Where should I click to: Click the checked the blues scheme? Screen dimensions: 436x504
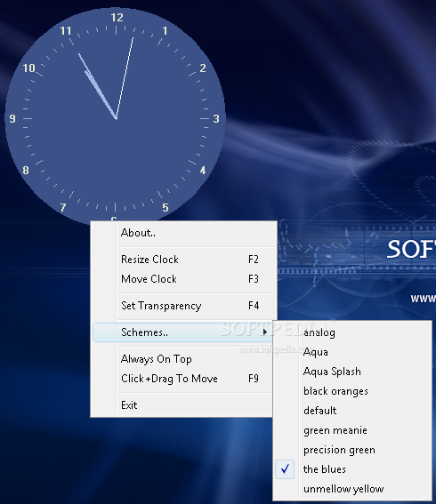point(352,469)
